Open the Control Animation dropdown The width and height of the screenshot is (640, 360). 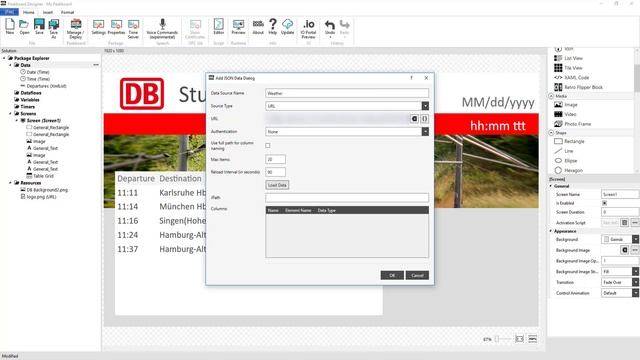pyautogui.click(x=636, y=293)
